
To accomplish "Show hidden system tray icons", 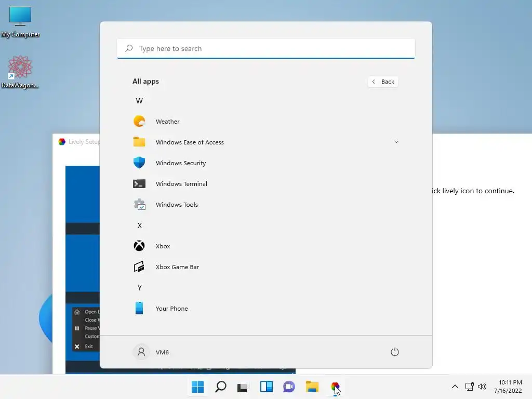I will pos(455,387).
